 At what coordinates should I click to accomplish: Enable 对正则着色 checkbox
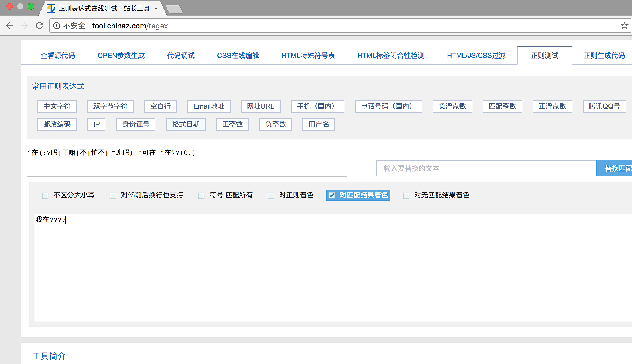click(x=271, y=196)
